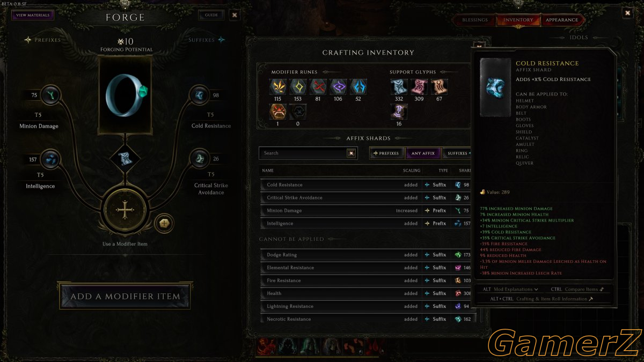The image size is (644, 362).
Task: Enable the Any Affix filter
Action: 423,153
